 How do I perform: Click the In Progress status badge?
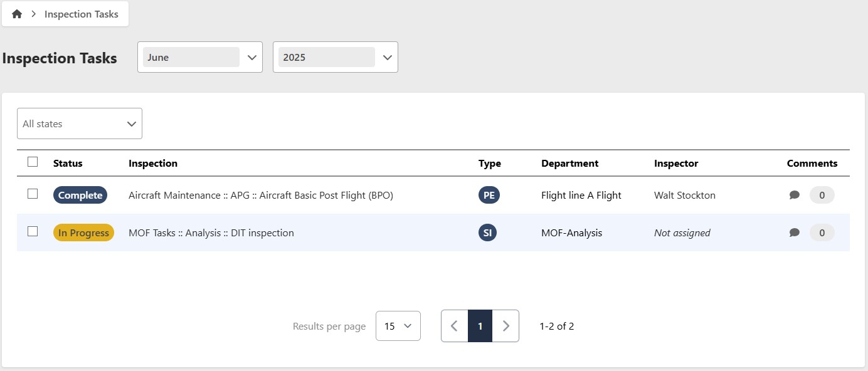[83, 233]
